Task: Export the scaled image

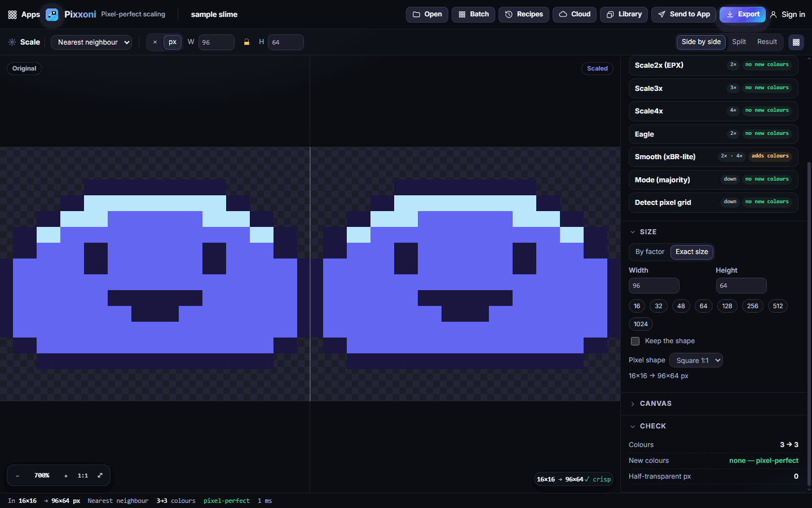Action: point(742,14)
